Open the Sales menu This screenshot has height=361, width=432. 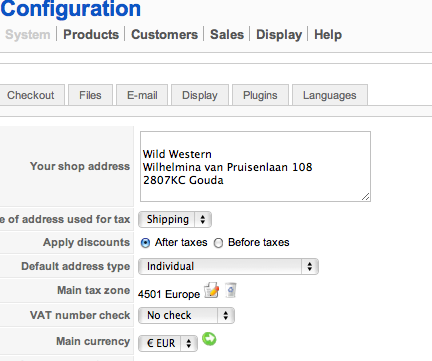227,34
